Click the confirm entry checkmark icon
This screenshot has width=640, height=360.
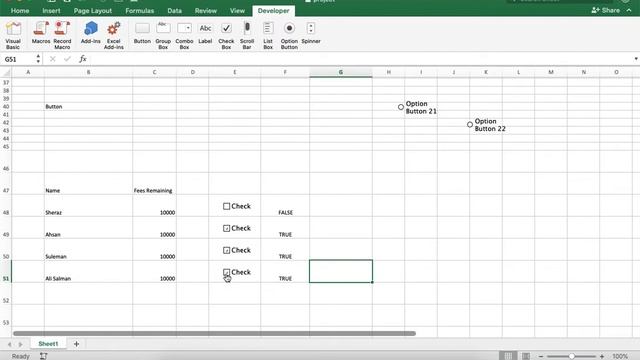pos(67,59)
